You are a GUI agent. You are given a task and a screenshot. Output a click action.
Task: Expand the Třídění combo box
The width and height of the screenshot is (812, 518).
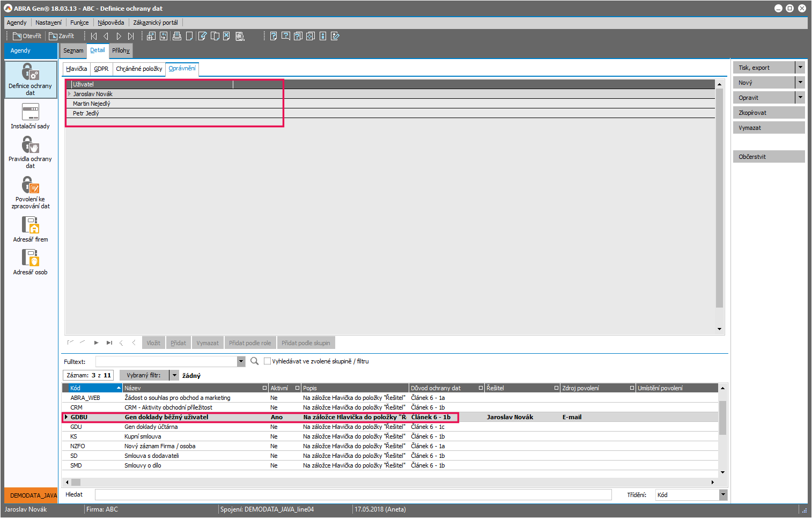(x=723, y=495)
